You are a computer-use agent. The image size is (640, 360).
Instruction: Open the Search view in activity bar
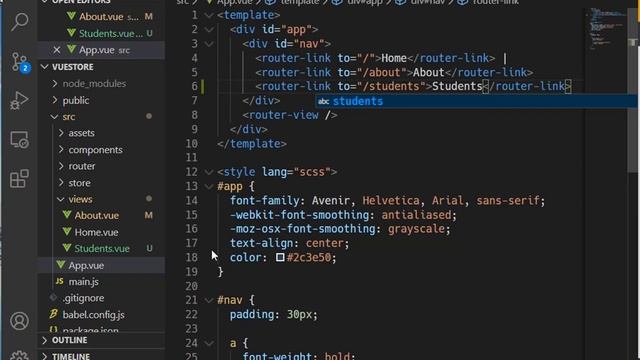pos(19,22)
